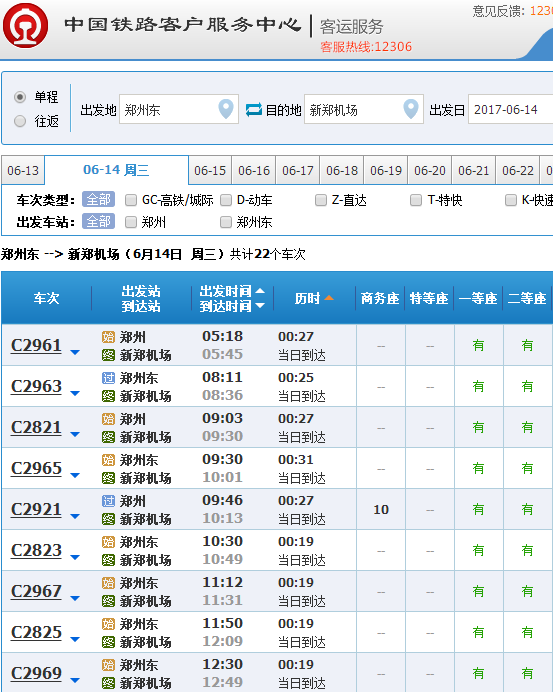Click the 终 icon in C2825 row
This screenshot has height=692, width=553.
(108, 642)
